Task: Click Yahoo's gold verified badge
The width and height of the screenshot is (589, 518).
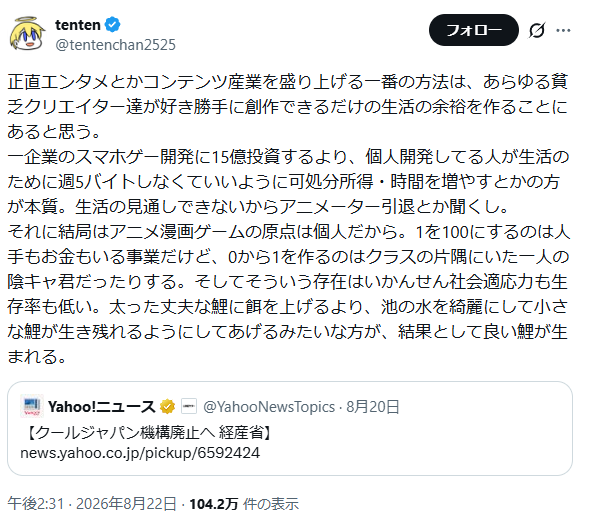Action: (x=167, y=406)
